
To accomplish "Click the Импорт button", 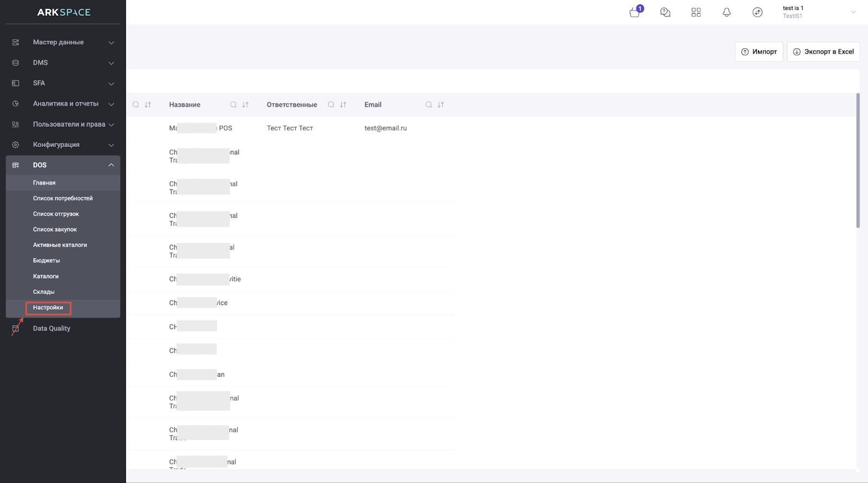I will (758, 51).
